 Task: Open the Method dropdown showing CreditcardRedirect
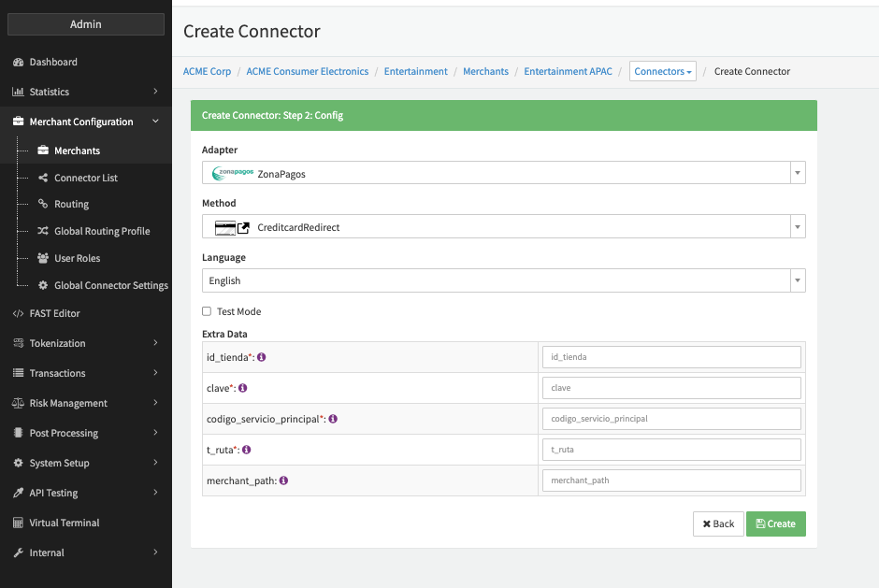[503, 227]
